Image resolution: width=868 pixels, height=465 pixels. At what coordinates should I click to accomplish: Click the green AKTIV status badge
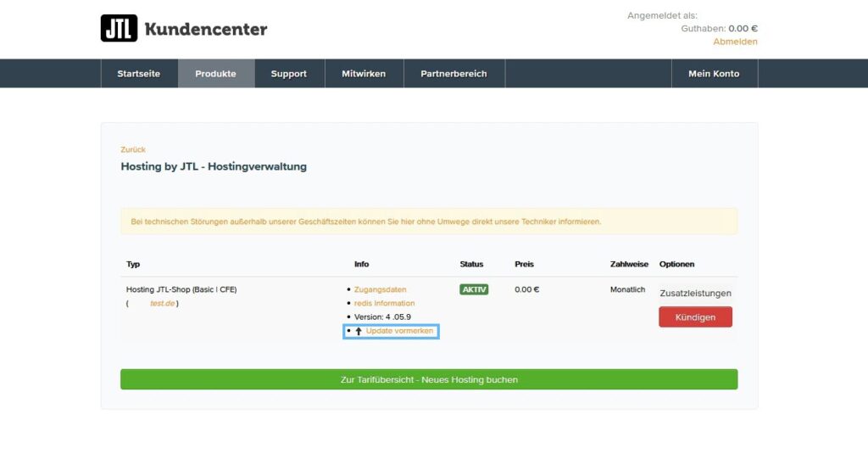pos(474,289)
